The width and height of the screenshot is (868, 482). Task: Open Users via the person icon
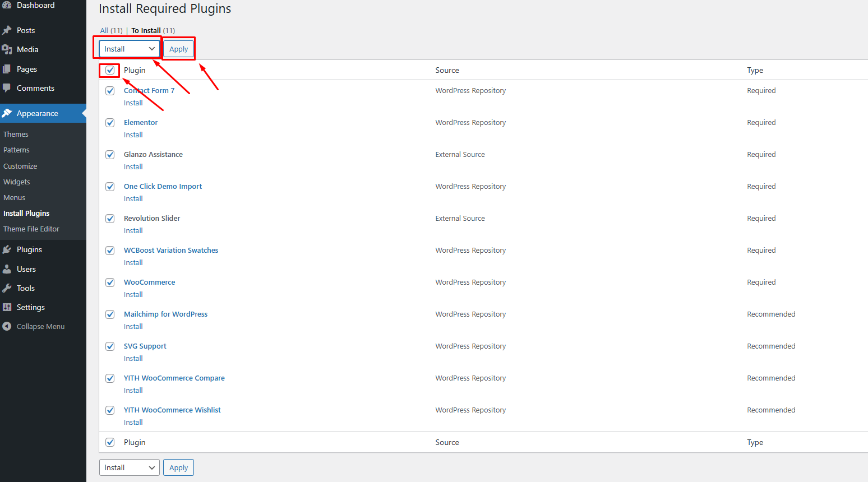[7, 269]
